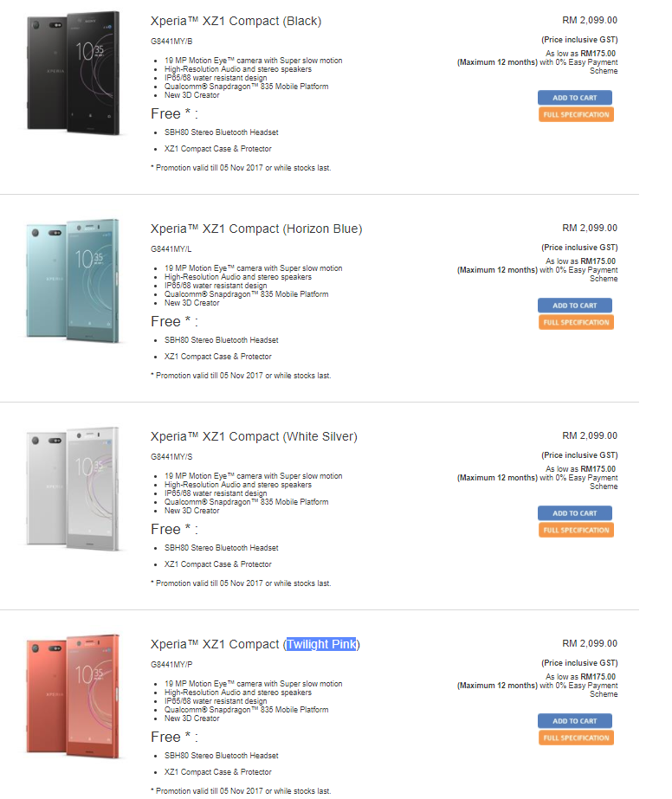Image resolution: width=672 pixels, height=799 pixels.
Task: Show full specification for White Silver model
Action: coord(576,530)
